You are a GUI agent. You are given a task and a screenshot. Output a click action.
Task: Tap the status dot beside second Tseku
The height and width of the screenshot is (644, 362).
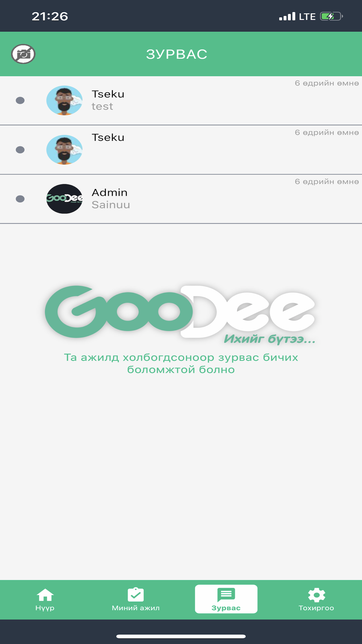coord(20,150)
